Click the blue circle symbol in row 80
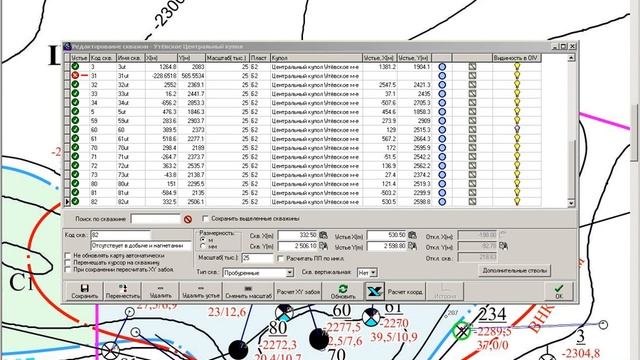The width and height of the screenshot is (640, 360). point(442,183)
